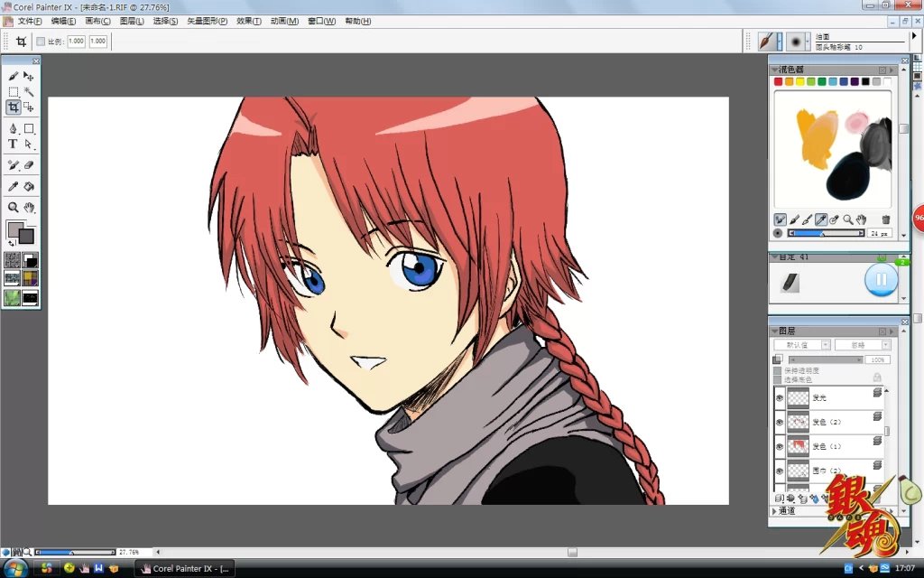This screenshot has width=924, height=578.
Task: Hide the layer named 围巾（2）
Action: pos(780,471)
